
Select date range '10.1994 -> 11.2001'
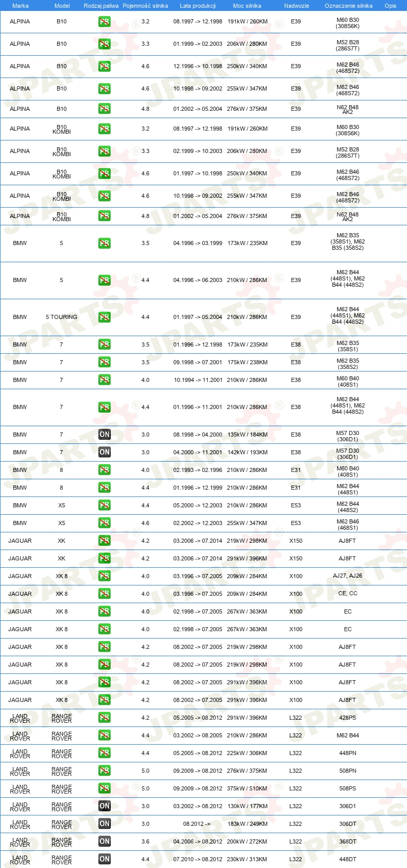pos(198,380)
